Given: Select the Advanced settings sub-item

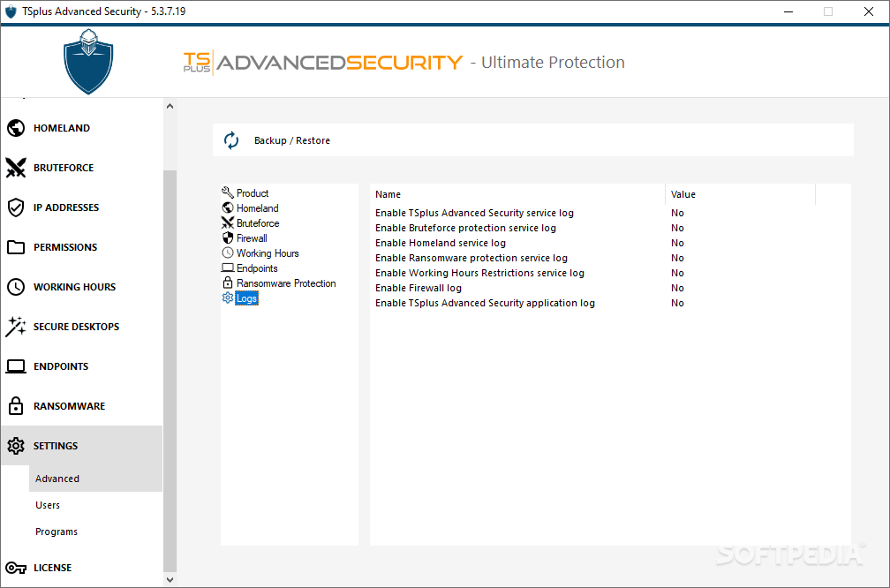Looking at the screenshot, I should [95, 479].
